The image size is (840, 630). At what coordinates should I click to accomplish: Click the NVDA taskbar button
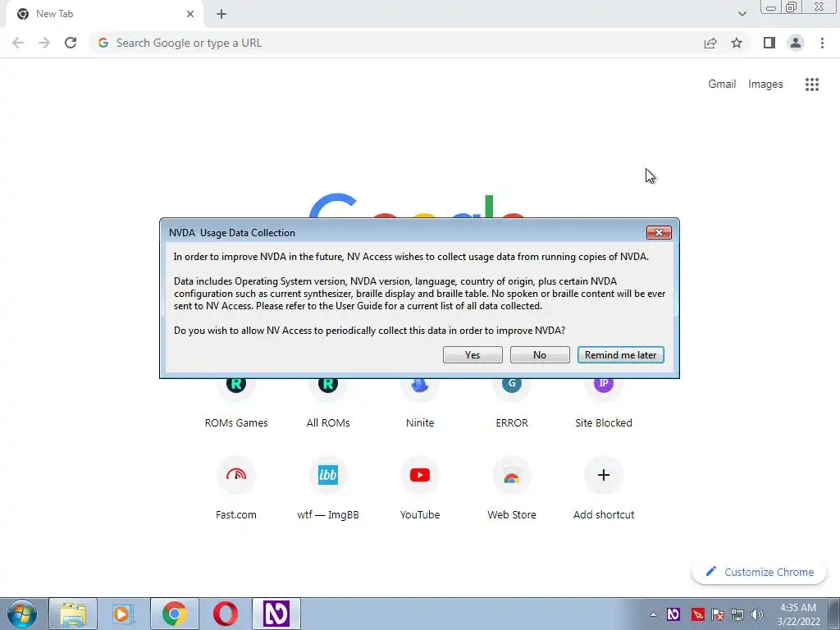coord(276,614)
